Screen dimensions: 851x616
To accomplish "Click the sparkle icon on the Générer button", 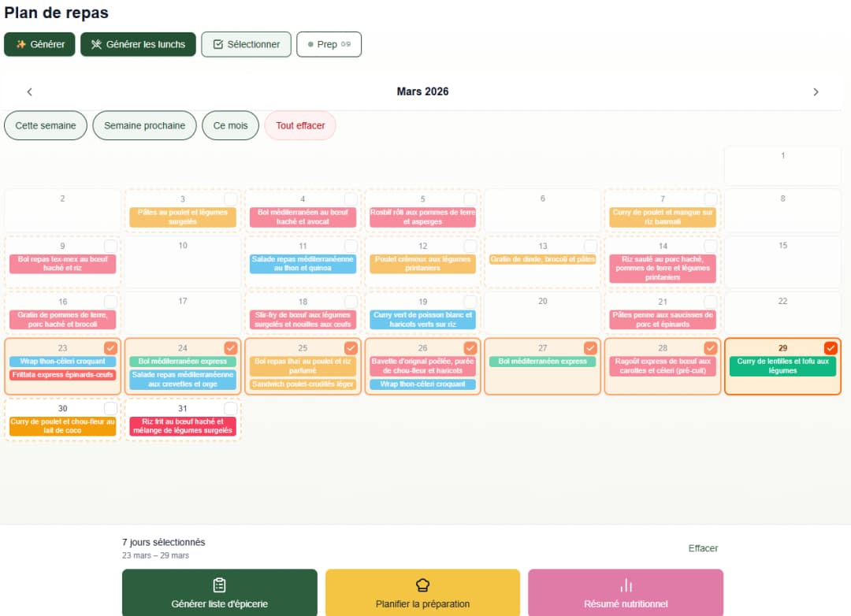I will click(20, 44).
